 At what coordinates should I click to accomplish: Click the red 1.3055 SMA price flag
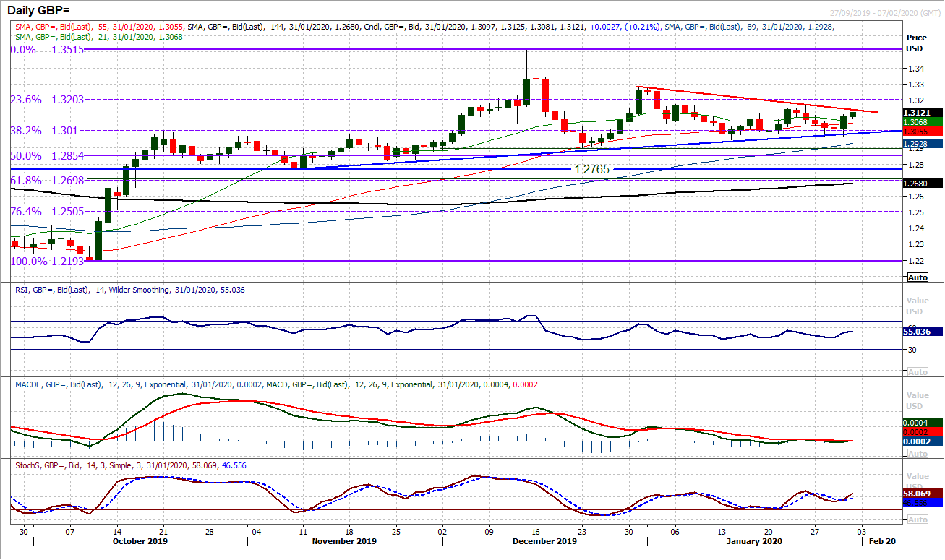[x=917, y=132]
